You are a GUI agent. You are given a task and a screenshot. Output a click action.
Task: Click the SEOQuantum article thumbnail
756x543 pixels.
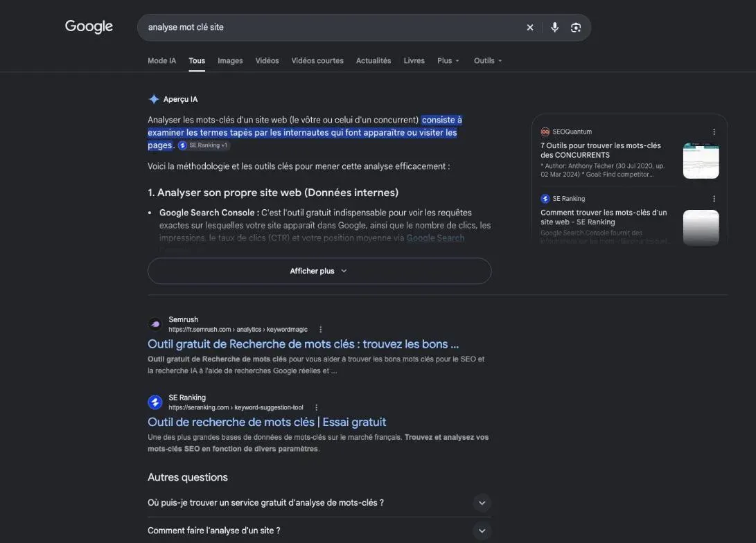pyautogui.click(x=701, y=161)
